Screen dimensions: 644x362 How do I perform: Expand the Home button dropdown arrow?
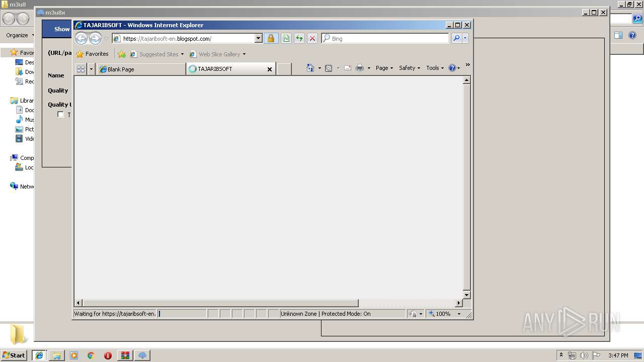coord(319,68)
